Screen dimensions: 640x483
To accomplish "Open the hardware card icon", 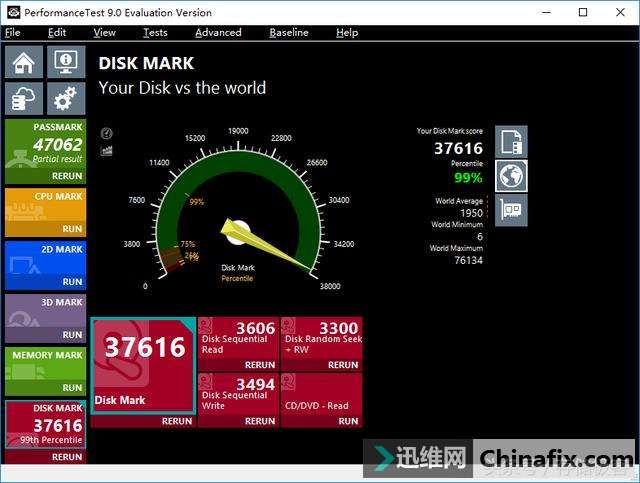I will (x=511, y=210).
